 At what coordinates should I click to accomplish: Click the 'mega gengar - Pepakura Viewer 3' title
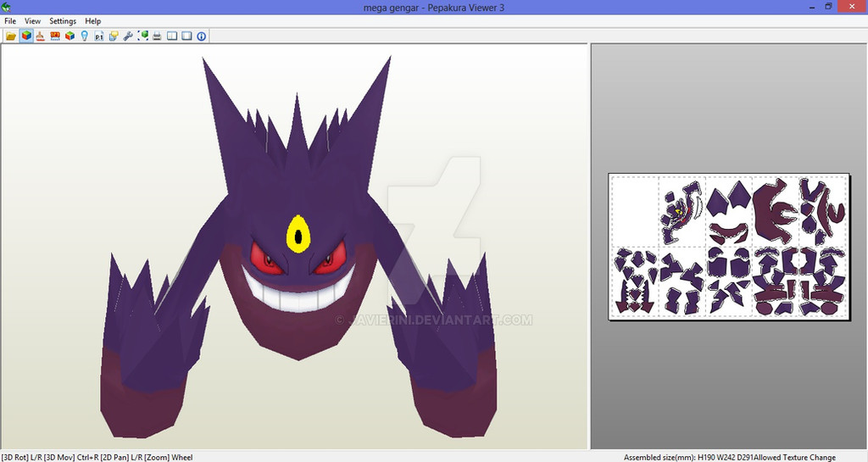433,8
